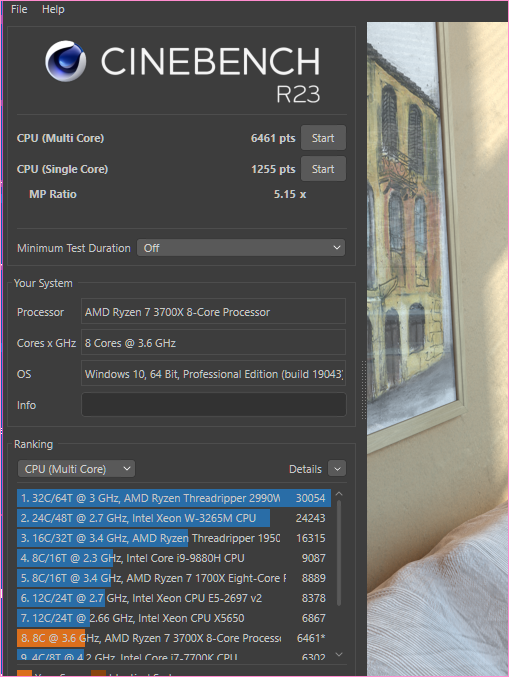Select ranking entry AMD Ryzen Threadripper 2990W
This screenshot has width=509, height=677.
click(174, 498)
